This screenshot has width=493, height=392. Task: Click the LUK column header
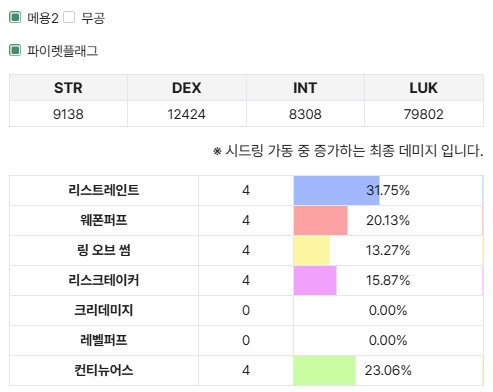[x=424, y=88]
